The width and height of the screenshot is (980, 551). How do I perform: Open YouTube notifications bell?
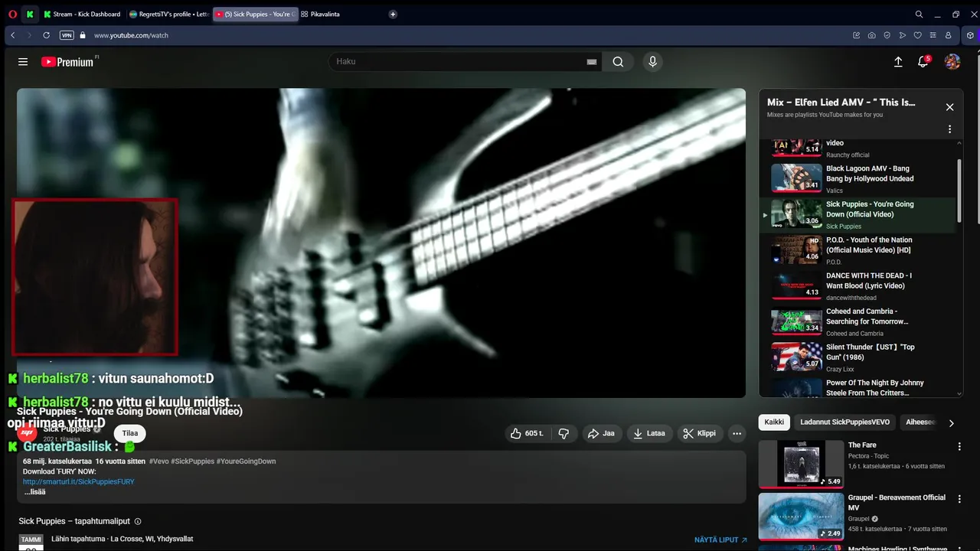coord(923,62)
